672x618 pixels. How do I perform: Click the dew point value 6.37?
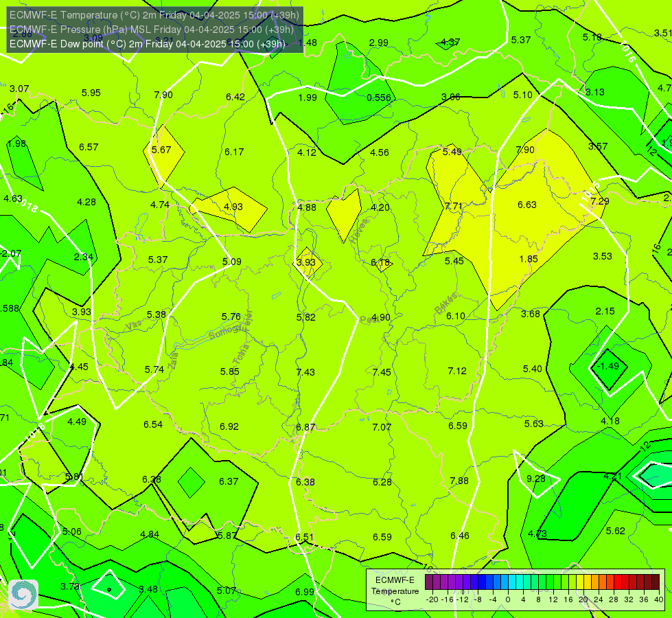pos(229,481)
